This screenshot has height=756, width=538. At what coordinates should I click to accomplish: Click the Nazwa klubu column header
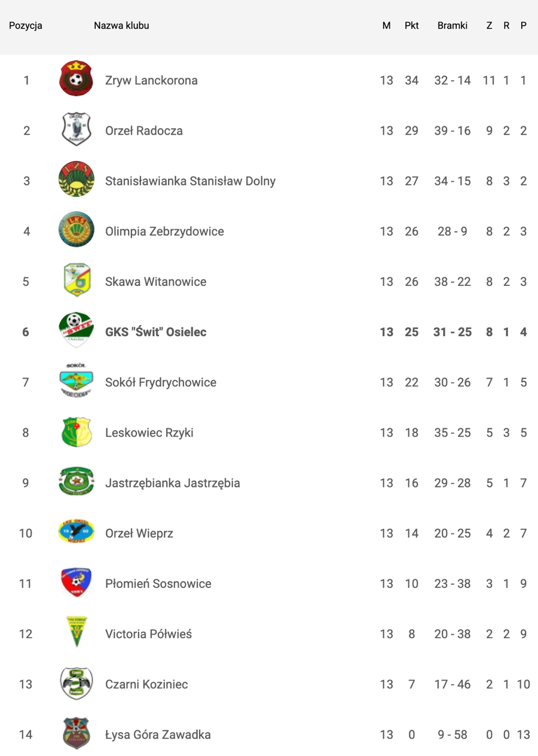pyautogui.click(x=121, y=26)
